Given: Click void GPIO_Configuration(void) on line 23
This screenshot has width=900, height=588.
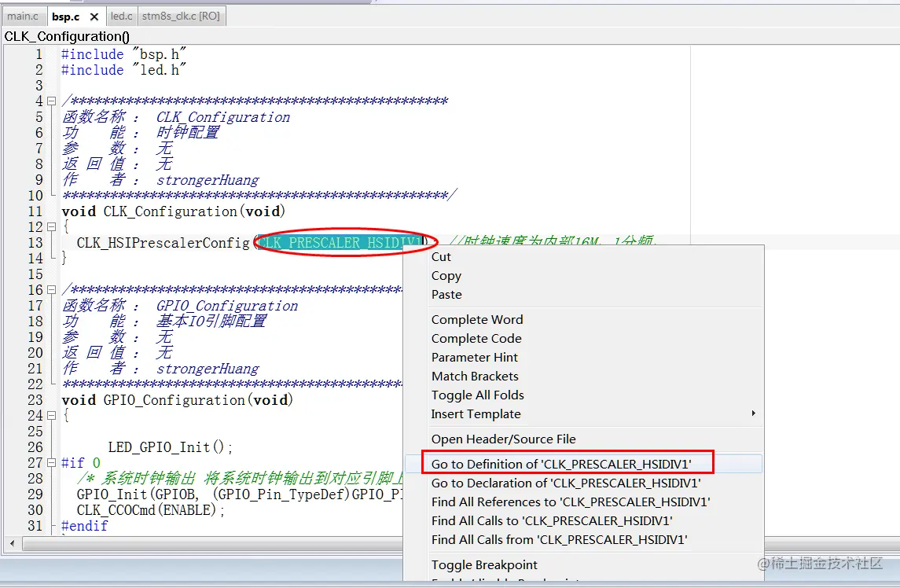Looking at the screenshot, I should (x=178, y=400).
